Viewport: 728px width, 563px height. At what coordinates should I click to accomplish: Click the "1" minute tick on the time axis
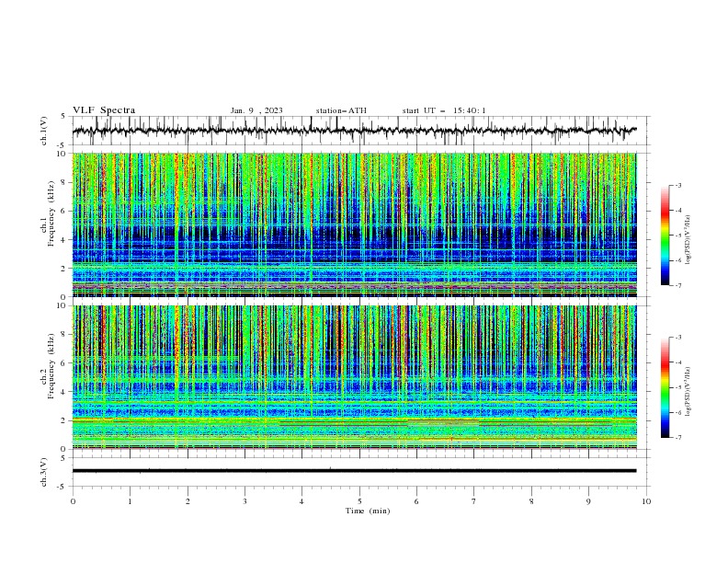pyautogui.click(x=130, y=501)
